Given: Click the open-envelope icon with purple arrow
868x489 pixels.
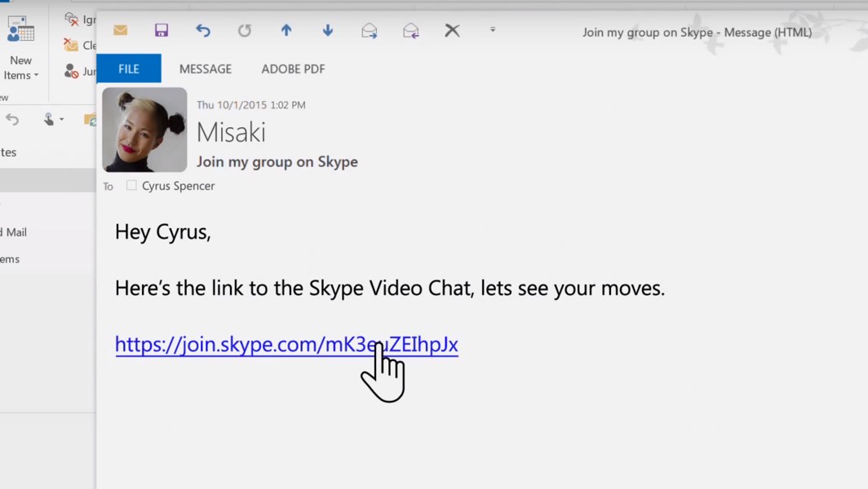Looking at the screenshot, I should (x=411, y=31).
